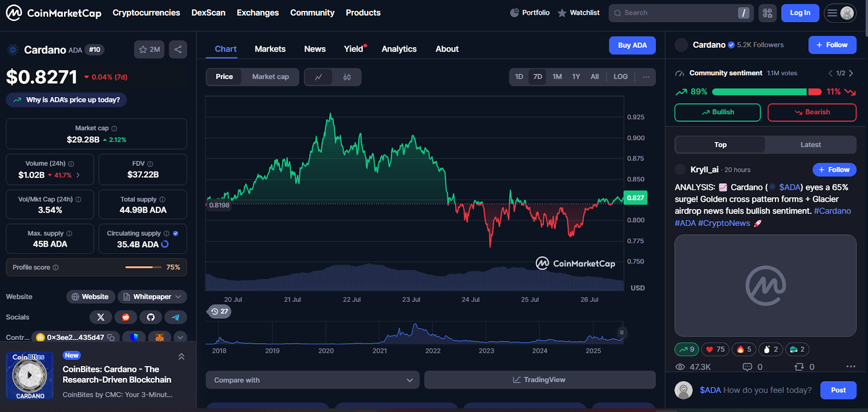868x412 pixels.
Task: Open Cryptocurrencies menu
Action: [x=146, y=12]
